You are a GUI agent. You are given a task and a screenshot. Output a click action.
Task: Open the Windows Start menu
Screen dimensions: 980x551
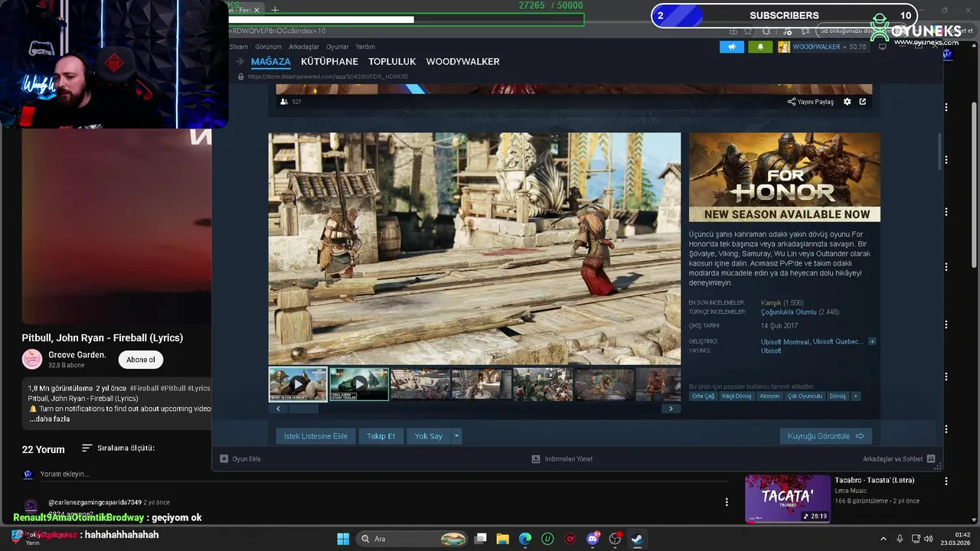[x=343, y=539]
